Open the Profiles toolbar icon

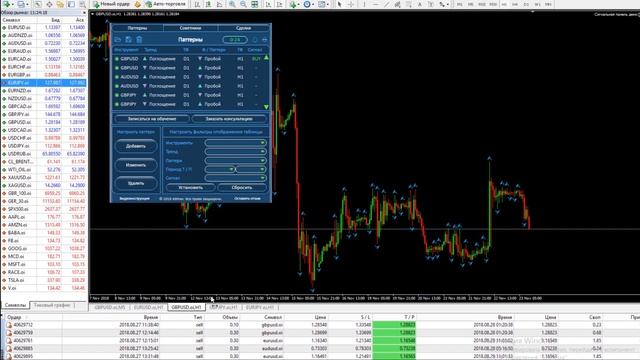21,4
